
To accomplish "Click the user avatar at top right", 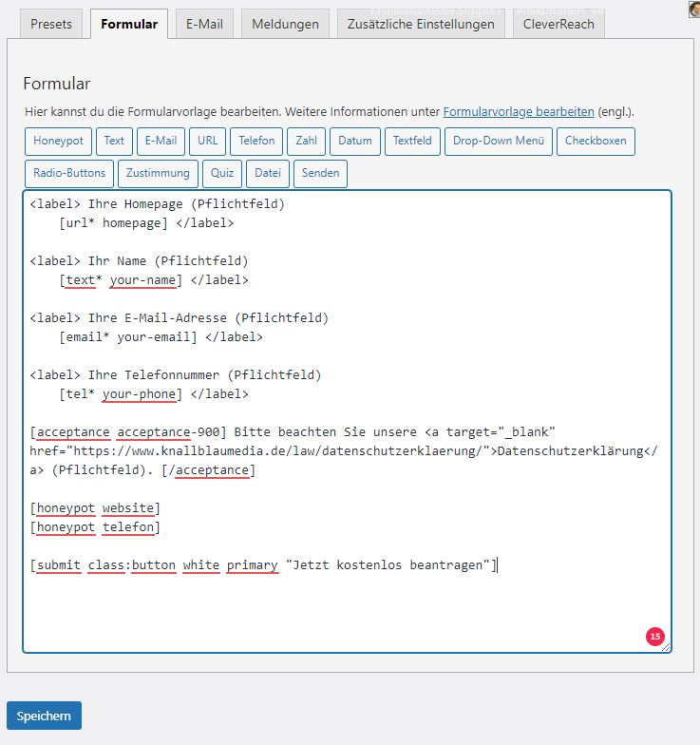I will click(x=694, y=9).
